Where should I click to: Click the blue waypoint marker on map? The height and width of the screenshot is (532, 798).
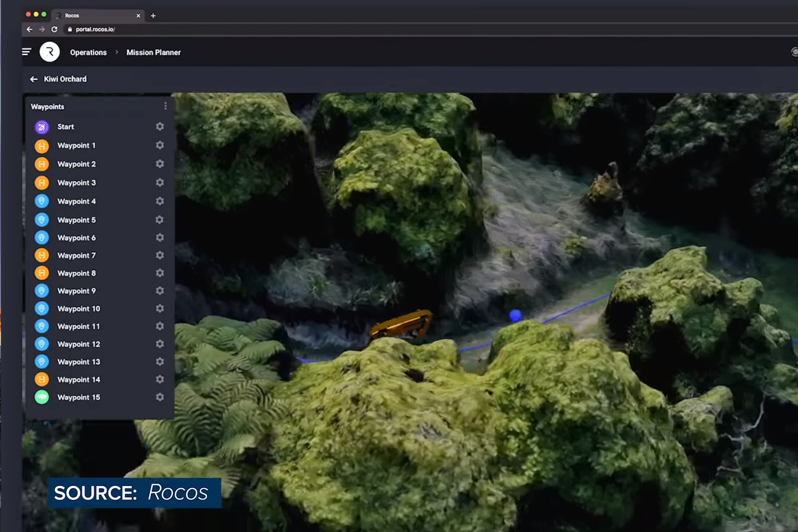pos(515,315)
